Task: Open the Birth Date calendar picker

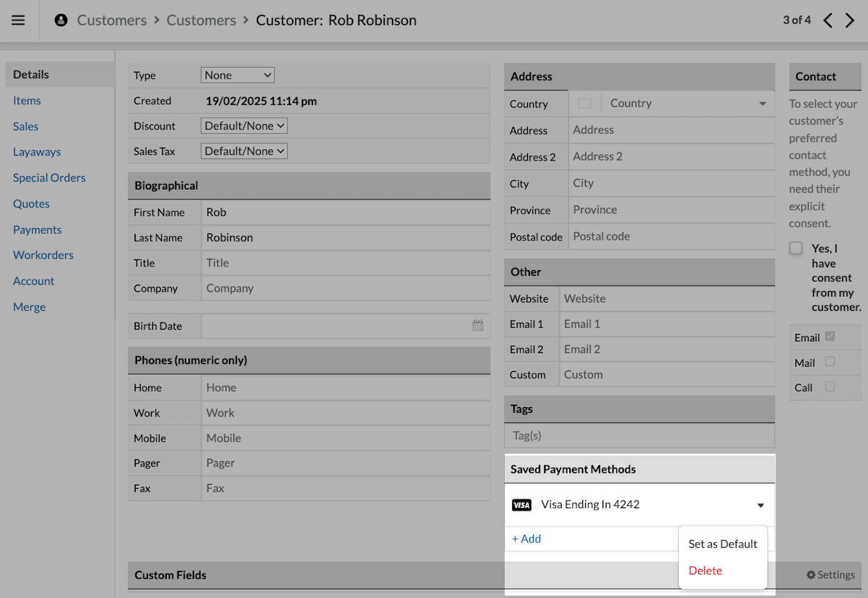Action: tap(477, 325)
